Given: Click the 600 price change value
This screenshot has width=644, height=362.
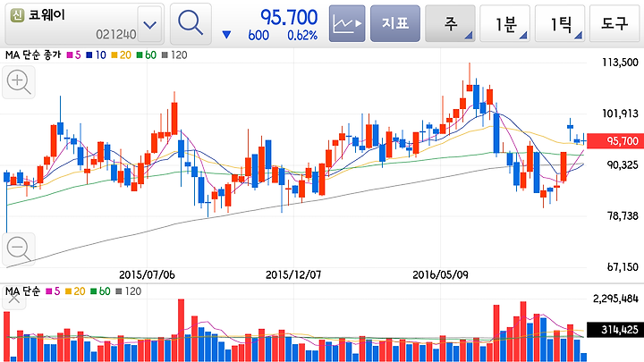Looking at the screenshot, I should pos(258,36).
